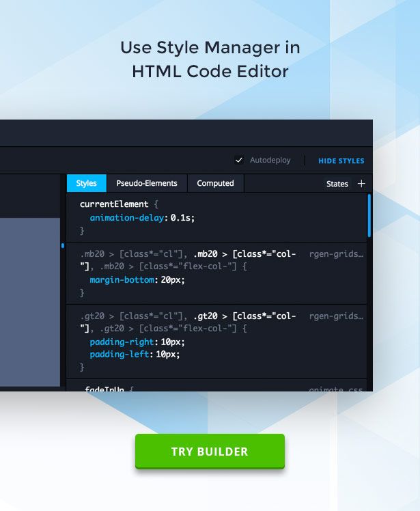Click the styles panel vertical scrollbar
Viewport: 420px width, 511px height.
pyautogui.click(x=369, y=215)
